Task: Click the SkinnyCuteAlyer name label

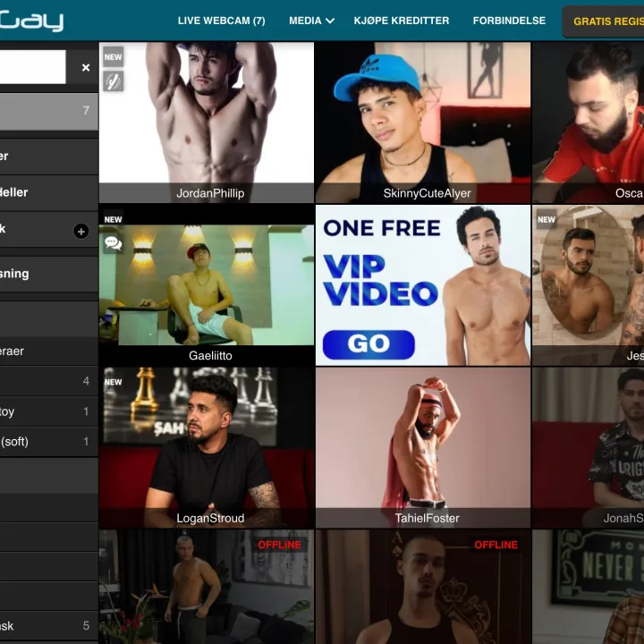Action: point(427,193)
